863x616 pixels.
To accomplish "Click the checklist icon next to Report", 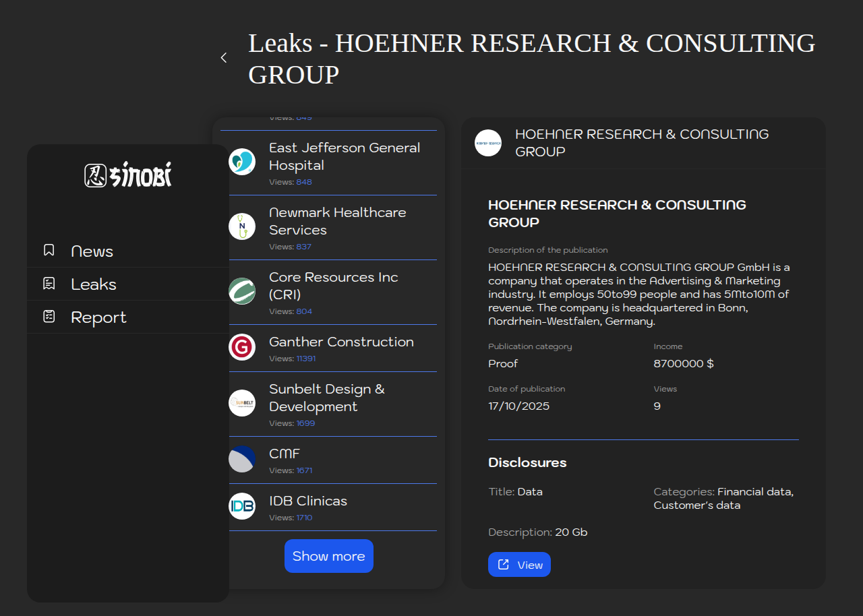I will click(x=49, y=317).
